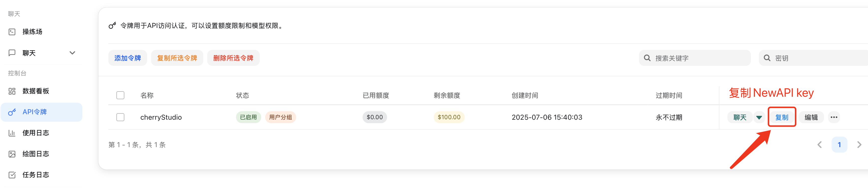Check the cherryStudio row checkbox
The width and height of the screenshot is (868, 189).
[120, 117]
